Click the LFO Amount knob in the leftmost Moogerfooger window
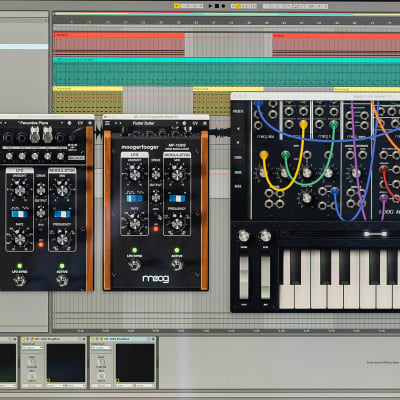 20,190
